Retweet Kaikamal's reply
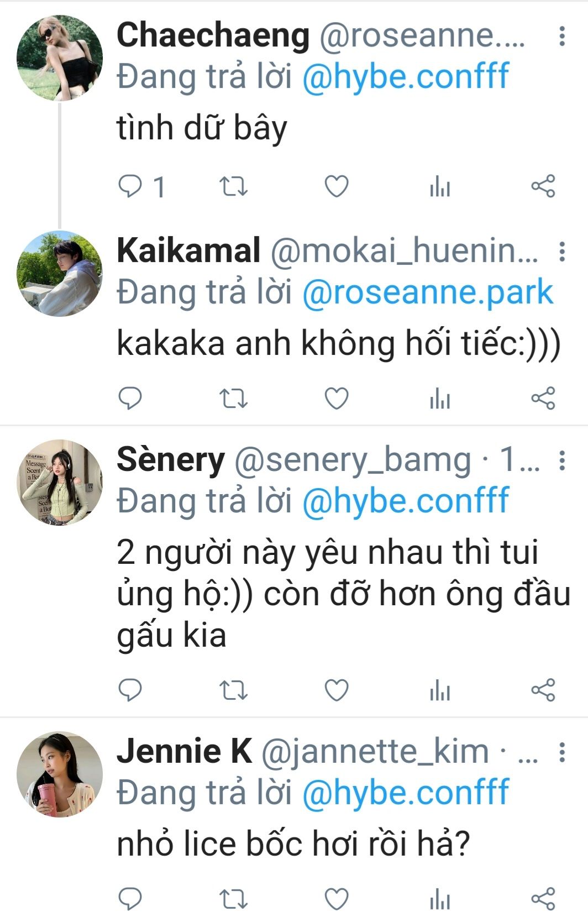 coord(233,399)
